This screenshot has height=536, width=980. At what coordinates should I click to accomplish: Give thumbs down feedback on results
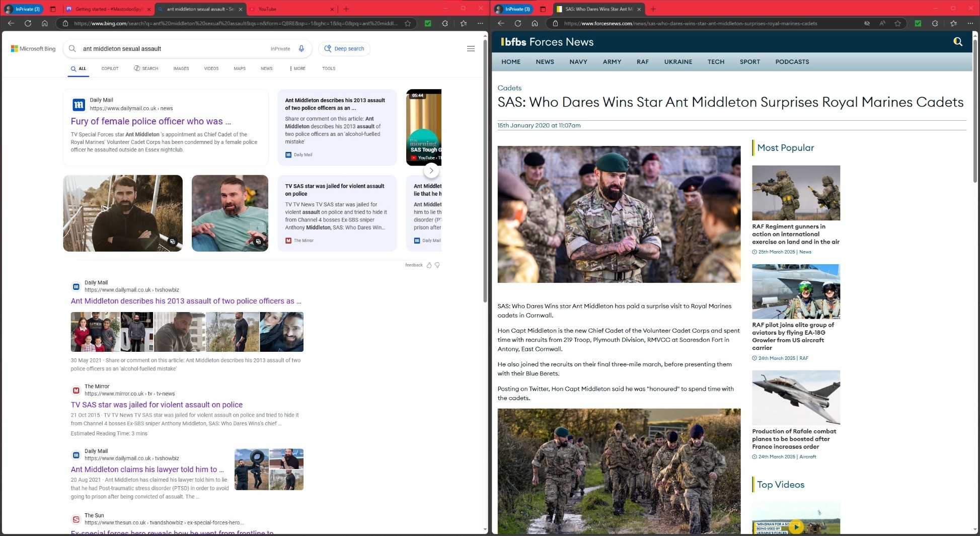coord(437,265)
